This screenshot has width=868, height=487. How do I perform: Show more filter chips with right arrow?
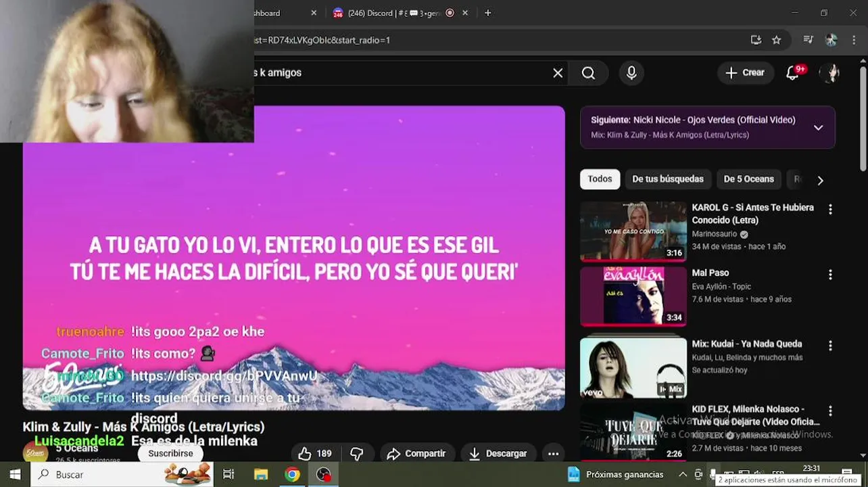click(820, 180)
